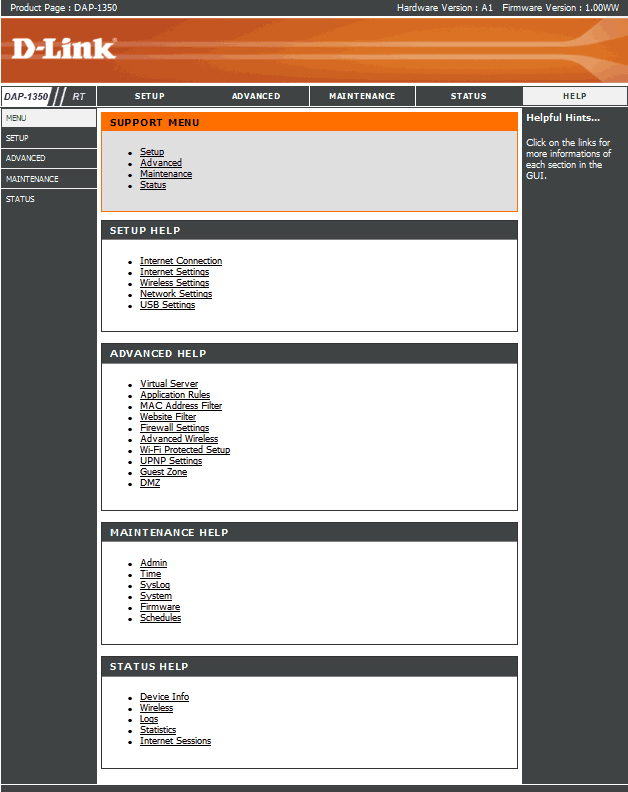
Task: Open the Device Info help link
Action: coord(164,697)
